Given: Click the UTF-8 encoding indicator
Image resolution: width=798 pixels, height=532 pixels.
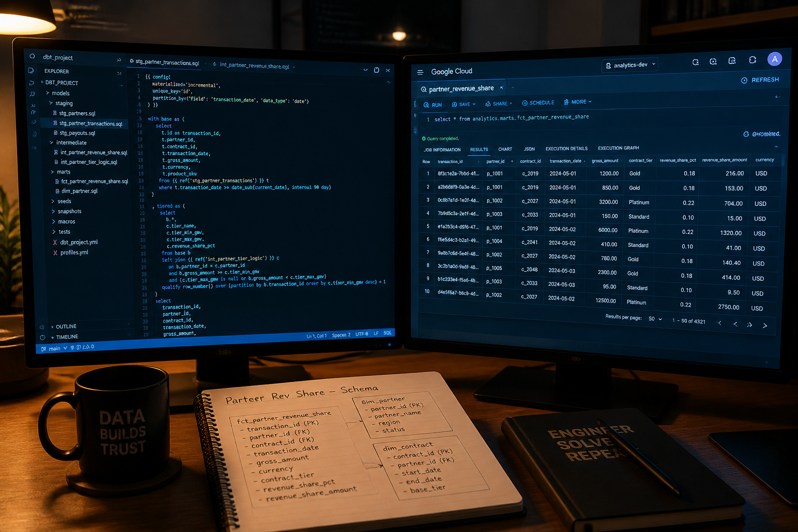Looking at the screenshot, I should coord(362,334).
